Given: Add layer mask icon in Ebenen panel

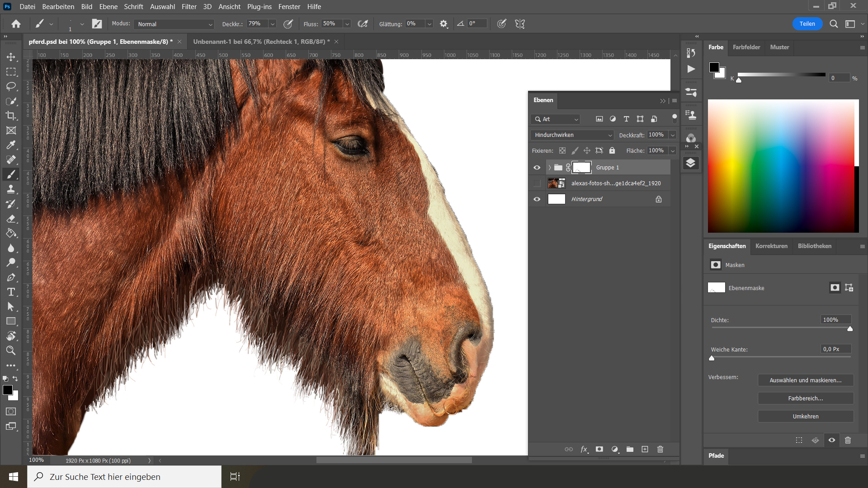Looking at the screenshot, I should [x=599, y=449].
